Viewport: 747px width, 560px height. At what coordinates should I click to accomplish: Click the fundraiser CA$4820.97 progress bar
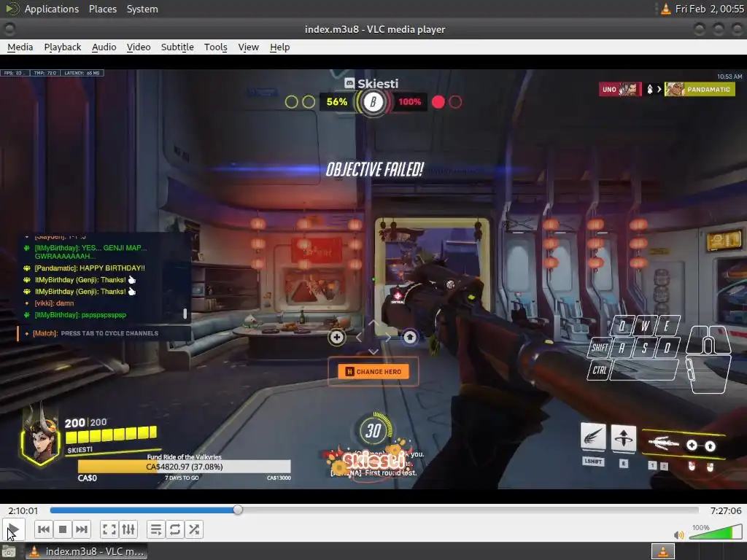tap(184, 467)
